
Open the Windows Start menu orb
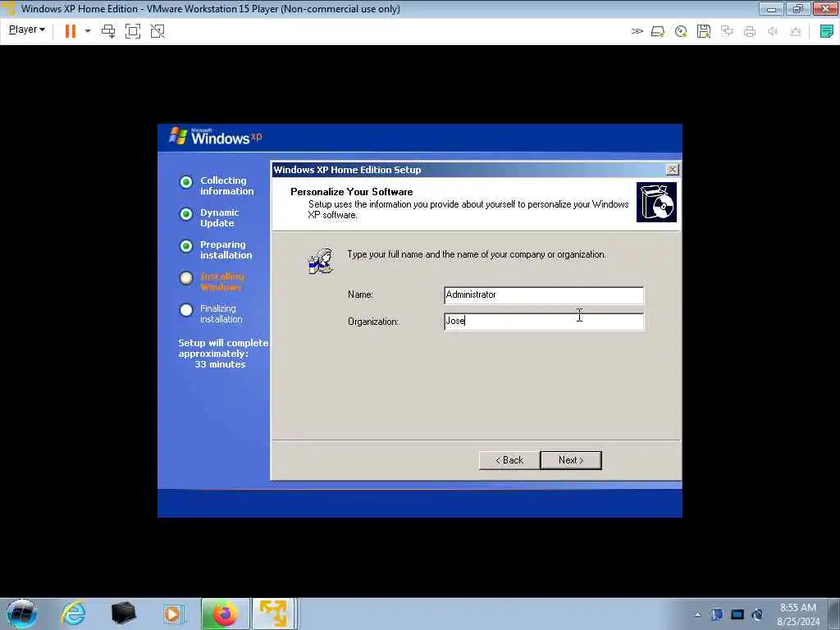(21, 614)
